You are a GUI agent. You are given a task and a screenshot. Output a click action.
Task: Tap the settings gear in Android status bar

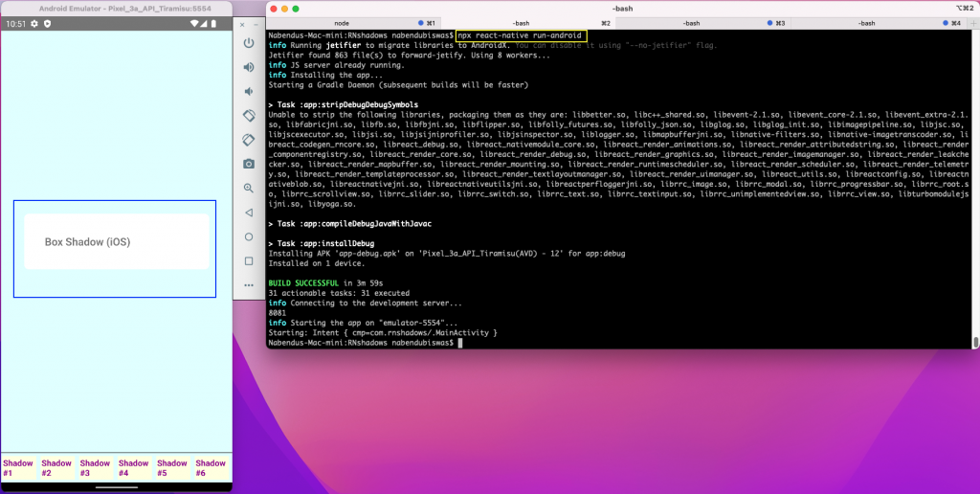34,23
